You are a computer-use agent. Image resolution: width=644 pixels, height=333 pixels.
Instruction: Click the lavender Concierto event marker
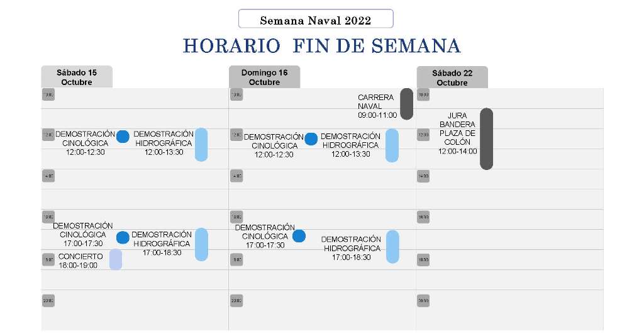pos(116,259)
